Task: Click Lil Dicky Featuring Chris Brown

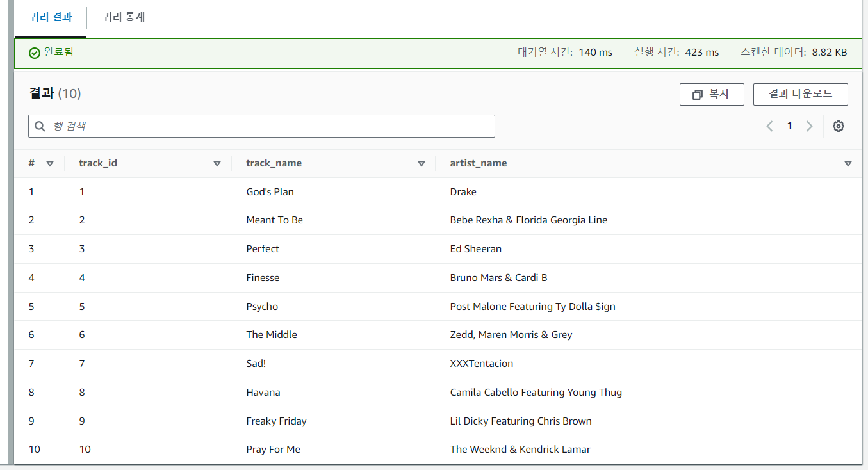Action: 521,421
